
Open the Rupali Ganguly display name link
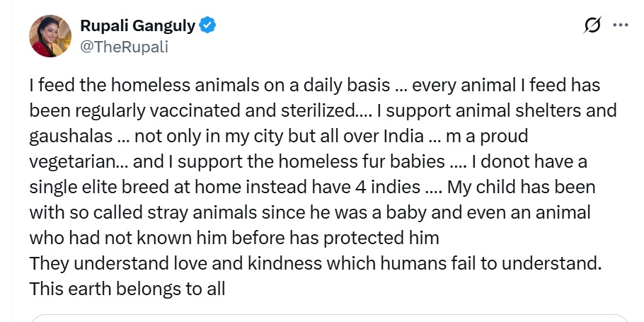coord(137,26)
